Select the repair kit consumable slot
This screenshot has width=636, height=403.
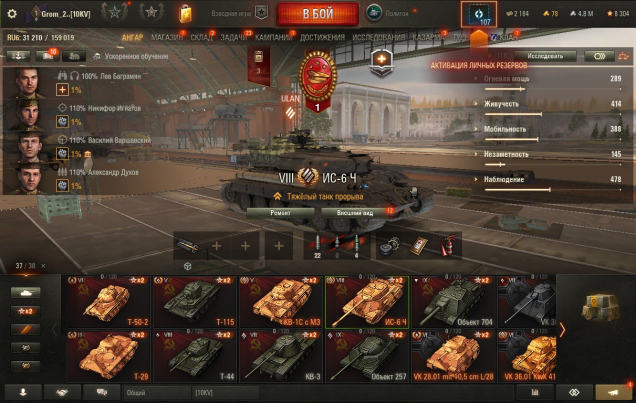point(390,246)
